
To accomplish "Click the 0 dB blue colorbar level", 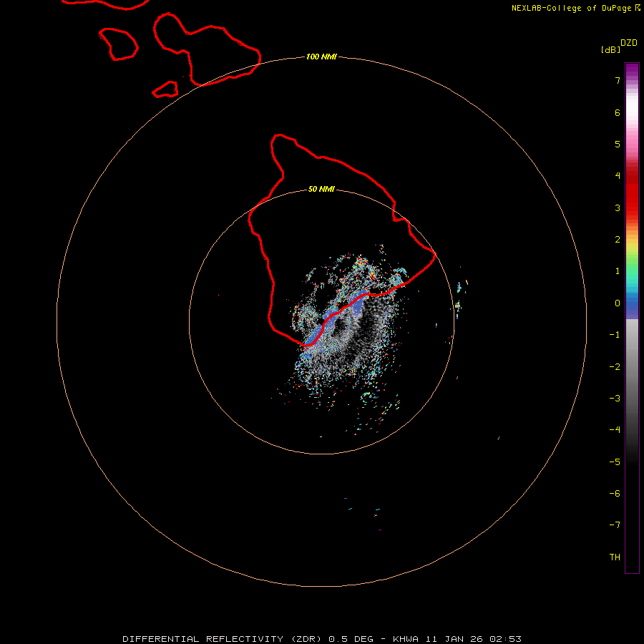I will [632, 303].
